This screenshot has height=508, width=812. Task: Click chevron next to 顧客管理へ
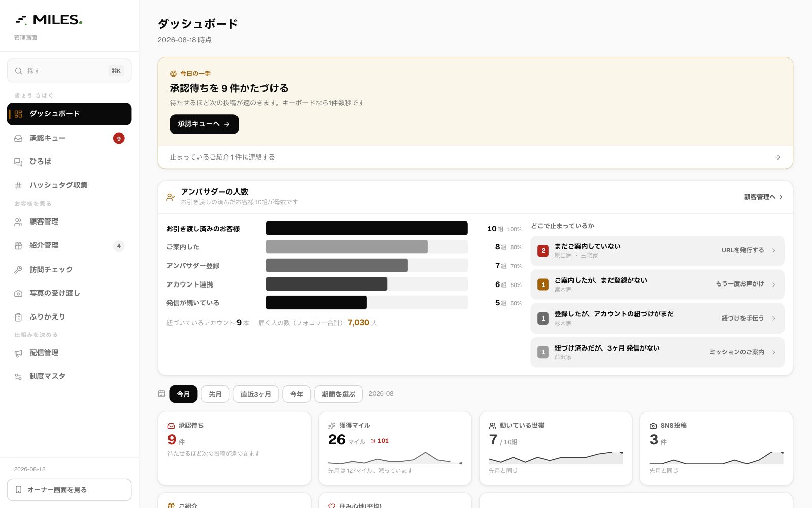pos(781,197)
